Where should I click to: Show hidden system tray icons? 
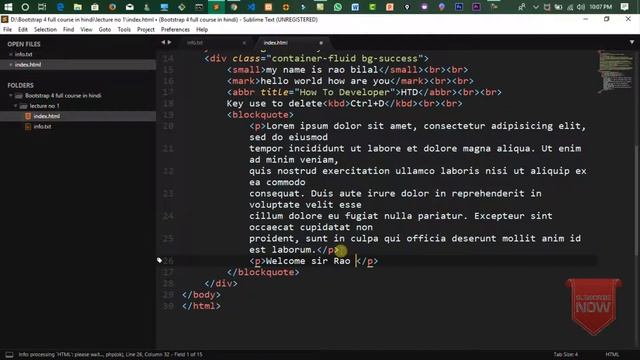536,7
